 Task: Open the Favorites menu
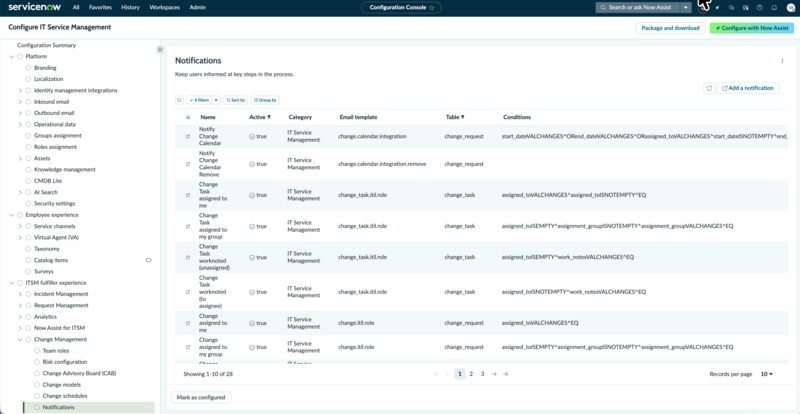(100, 8)
